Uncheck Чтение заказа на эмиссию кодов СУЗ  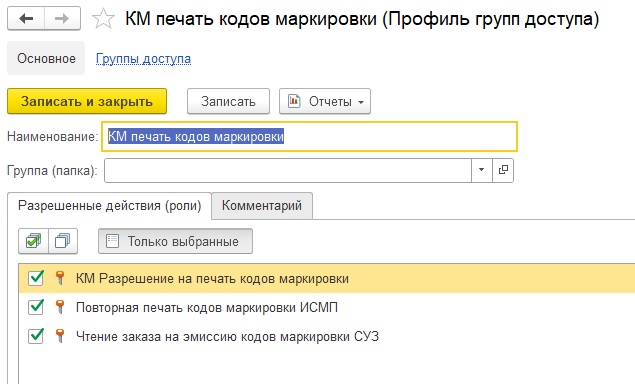click(x=36, y=336)
